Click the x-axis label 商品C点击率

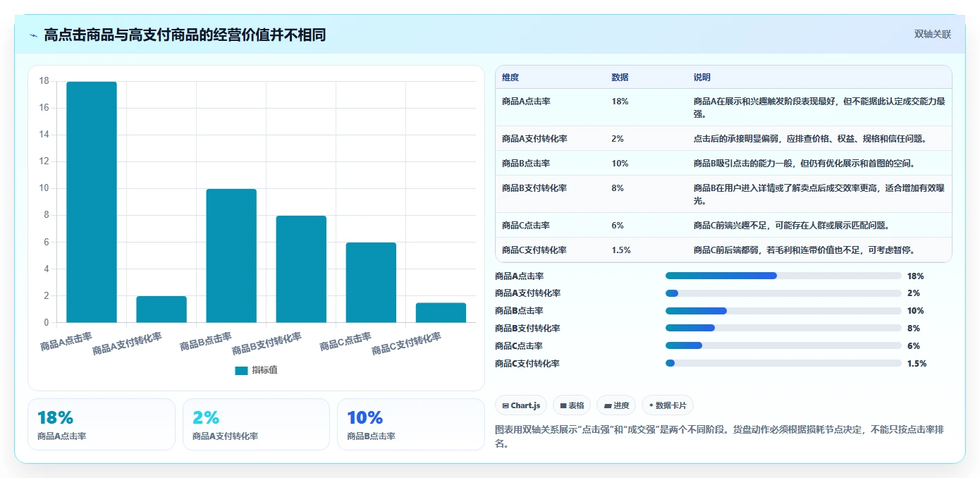pyautogui.click(x=345, y=341)
